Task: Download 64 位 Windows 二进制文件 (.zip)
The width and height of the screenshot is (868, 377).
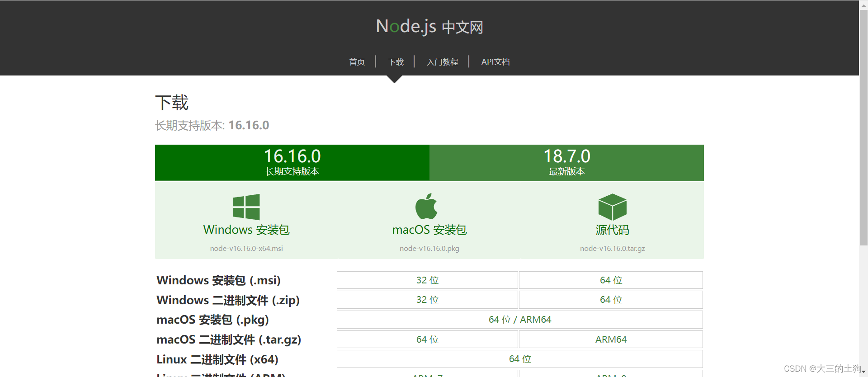Action: tap(611, 300)
